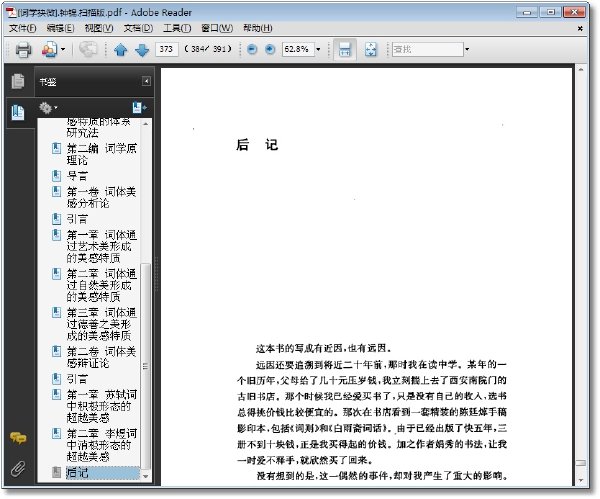Viewport: 600px width, 499px height.
Task: Select the first 导言 bookmark
Action: [x=77, y=176]
